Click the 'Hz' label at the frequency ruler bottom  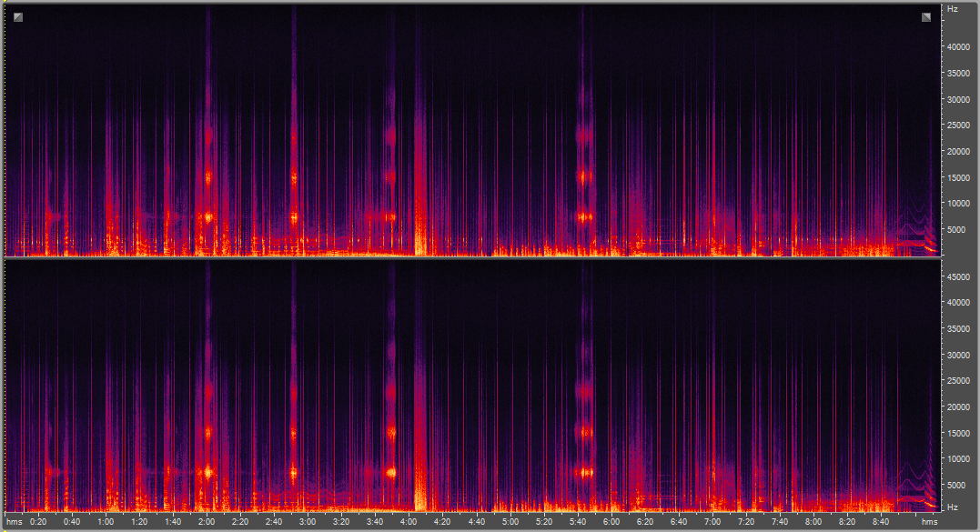click(x=953, y=507)
